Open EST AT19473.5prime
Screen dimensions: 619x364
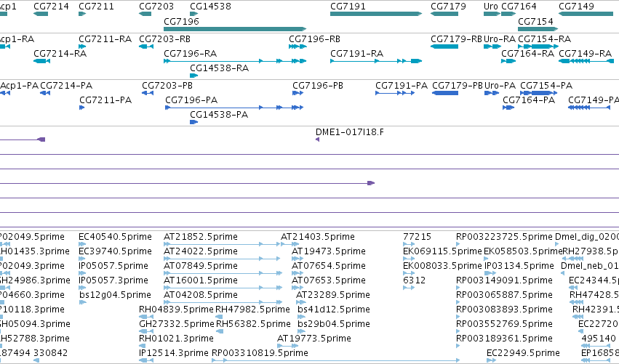[329, 251]
